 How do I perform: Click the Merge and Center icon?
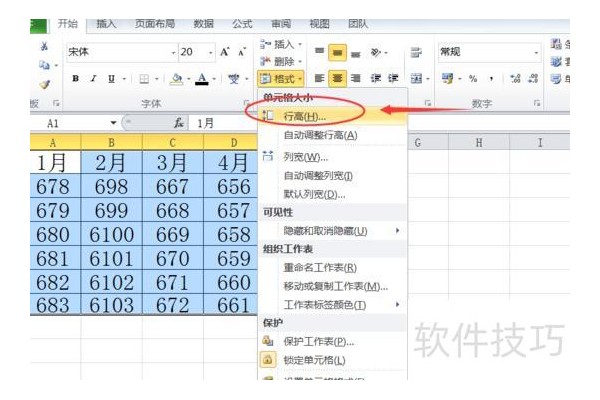click(x=416, y=79)
